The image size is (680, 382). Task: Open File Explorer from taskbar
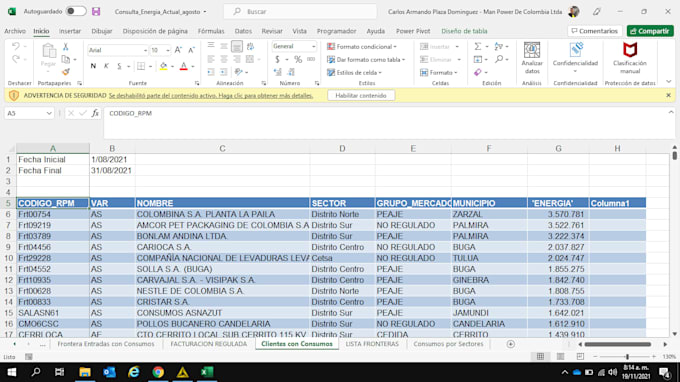tap(85, 372)
